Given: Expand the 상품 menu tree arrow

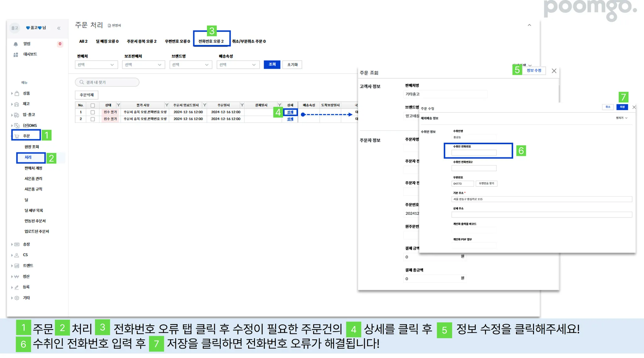Looking at the screenshot, I should pyautogui.click(x=12, y=93).
